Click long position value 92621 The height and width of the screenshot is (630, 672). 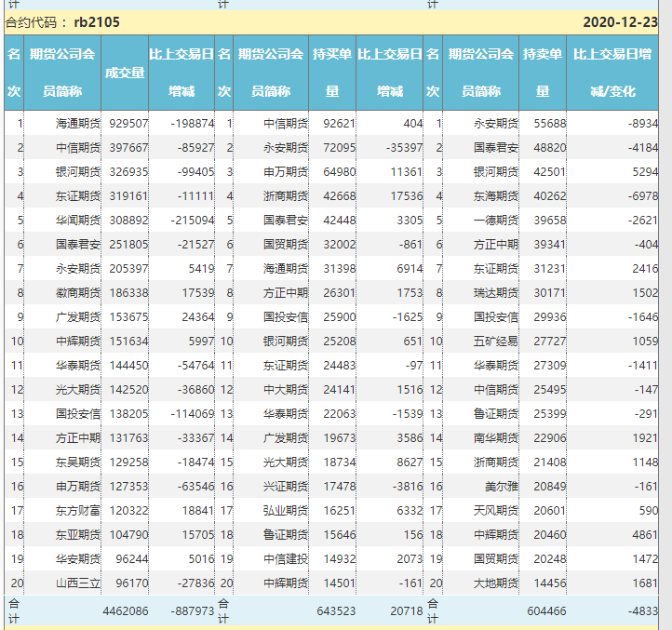340,124
